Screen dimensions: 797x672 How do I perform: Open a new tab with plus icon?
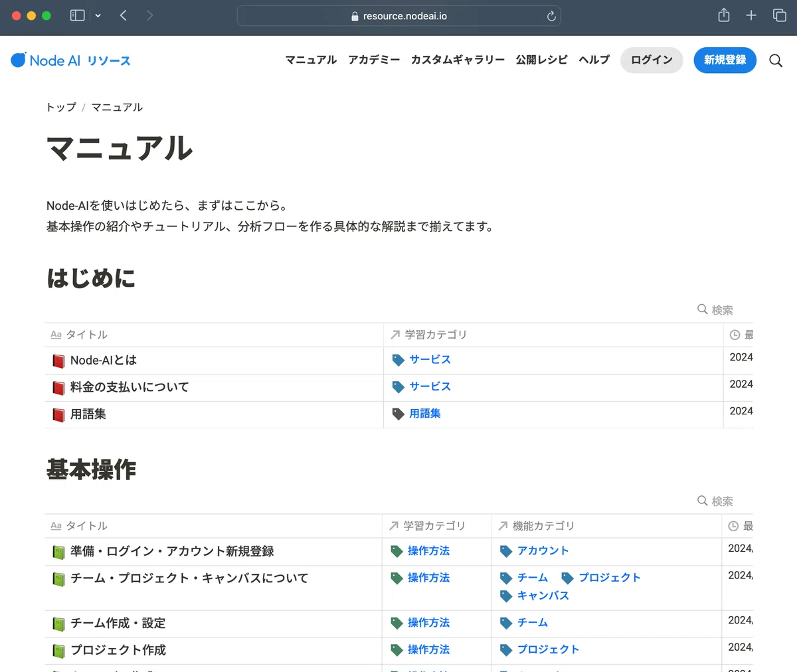pyautogui.click(x=751, y=15)
